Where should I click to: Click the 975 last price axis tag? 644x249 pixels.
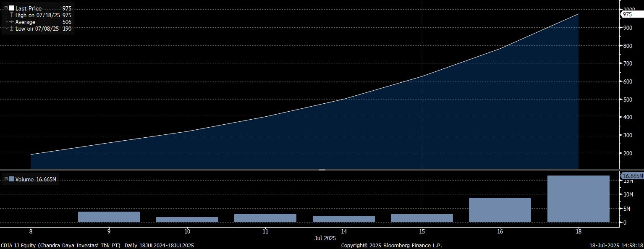click(x=631, y=14)
